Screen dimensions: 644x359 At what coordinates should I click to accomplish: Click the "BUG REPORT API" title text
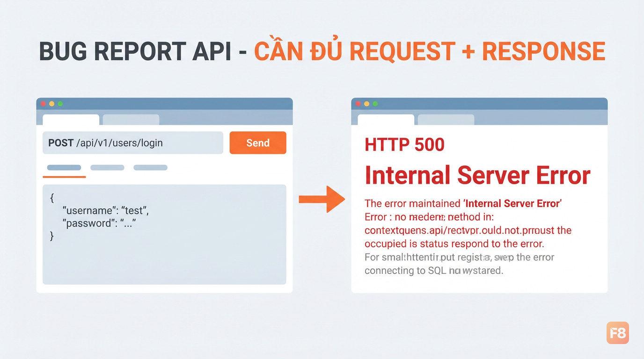pos(135,51)
